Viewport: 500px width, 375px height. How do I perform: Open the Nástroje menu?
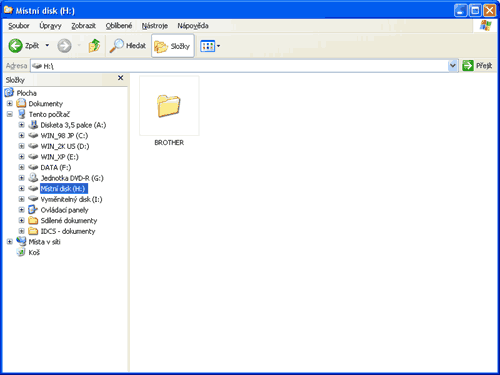(x=154, y=26)
